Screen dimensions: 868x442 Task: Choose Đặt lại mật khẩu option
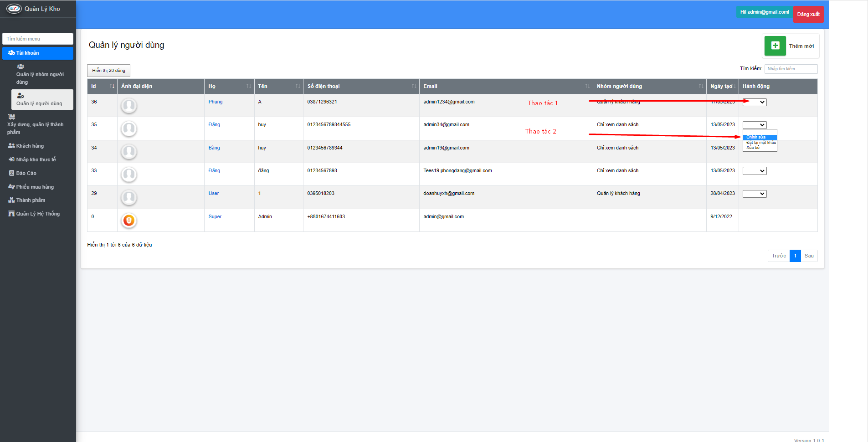point(760,143)
